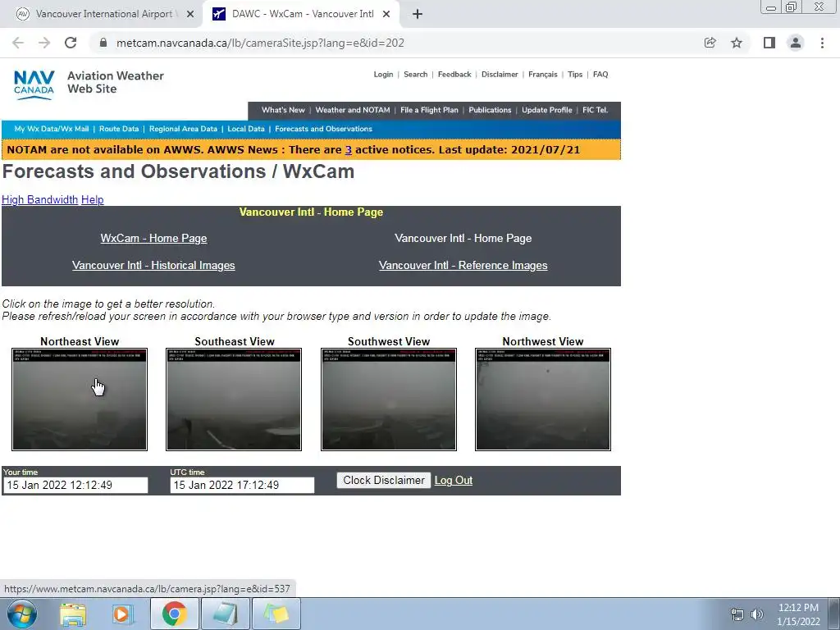Open Vancouver Intl - Historical Images
This screenshot has height=630, width=840.
click(x=153, y=266)
